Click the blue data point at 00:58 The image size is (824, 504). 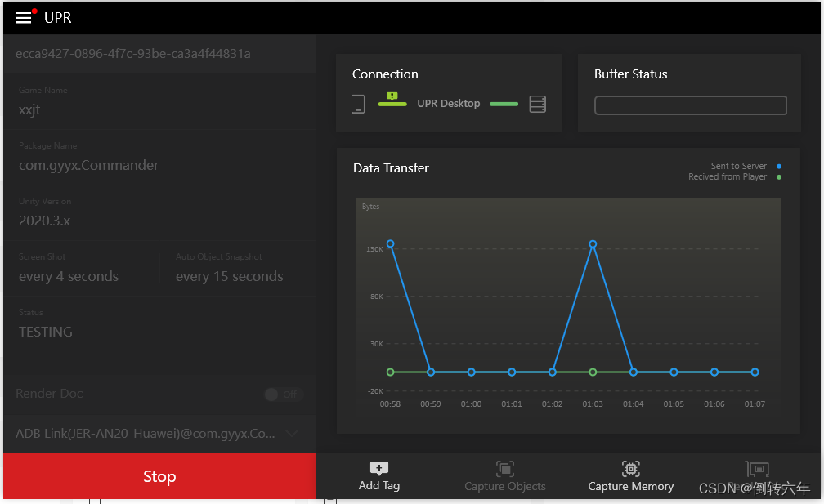pyautogui.click(x=391, y=243)
